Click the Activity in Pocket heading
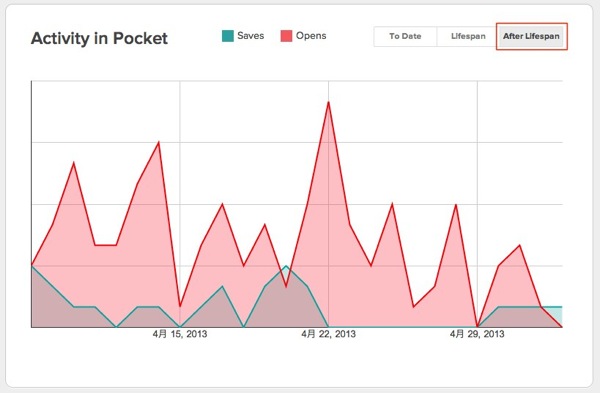Screen dimensions: 600x393 coord(99,38)
